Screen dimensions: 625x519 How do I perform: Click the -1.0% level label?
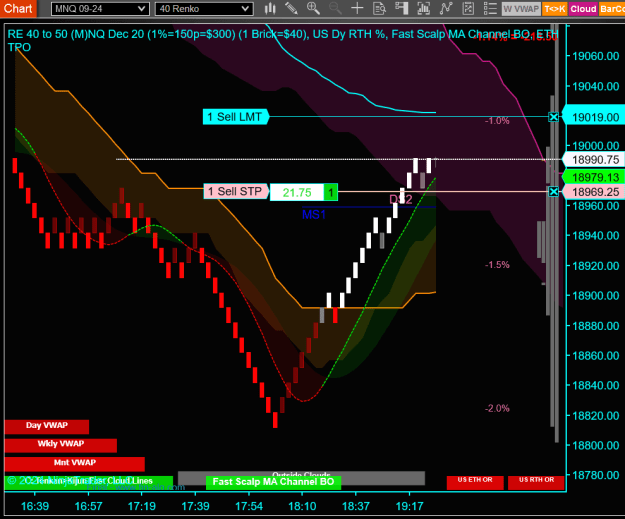pos(497,120)
